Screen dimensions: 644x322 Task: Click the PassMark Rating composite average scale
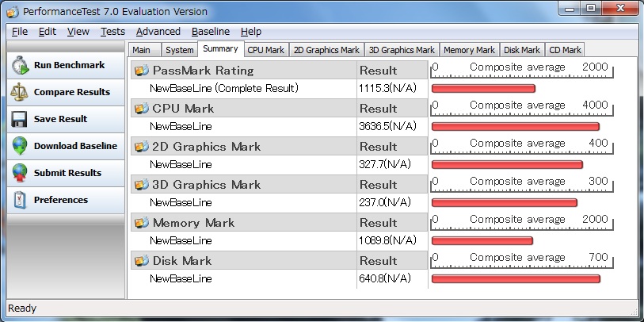point(521,70)
